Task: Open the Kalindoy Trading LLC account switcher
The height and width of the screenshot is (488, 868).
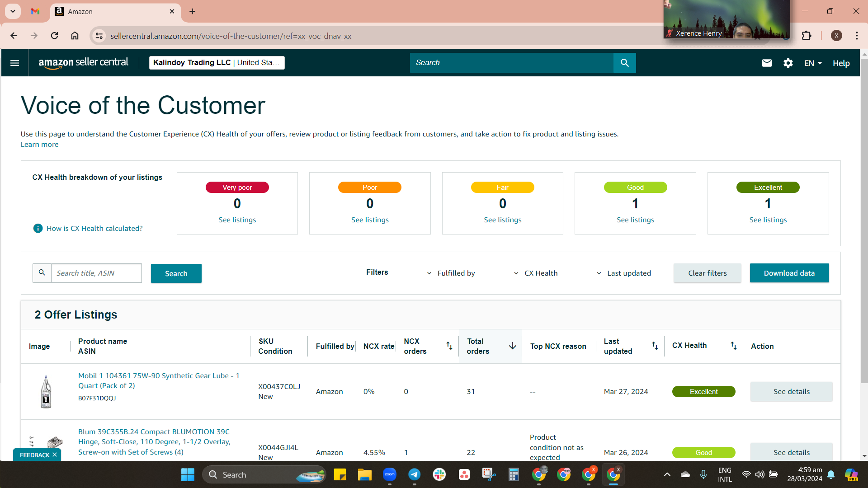Action: click(x=217, y=63)
